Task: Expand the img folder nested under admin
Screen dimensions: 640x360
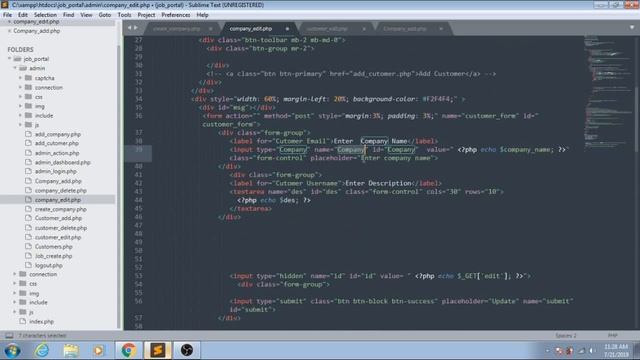Action: pos(20,106)
